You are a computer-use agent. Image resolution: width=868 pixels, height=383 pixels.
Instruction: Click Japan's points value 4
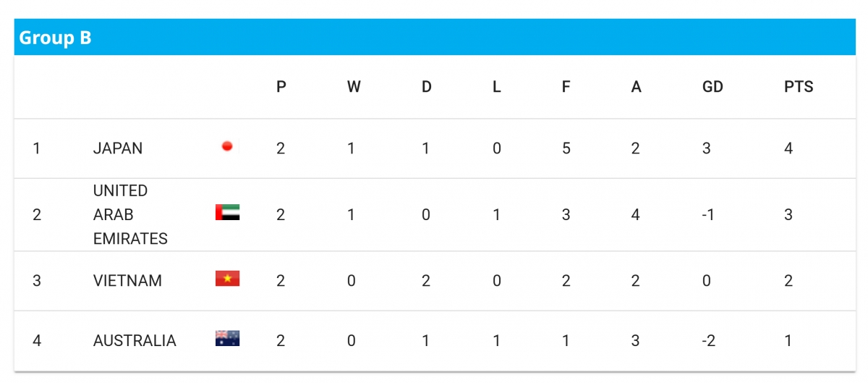(788, 148)
